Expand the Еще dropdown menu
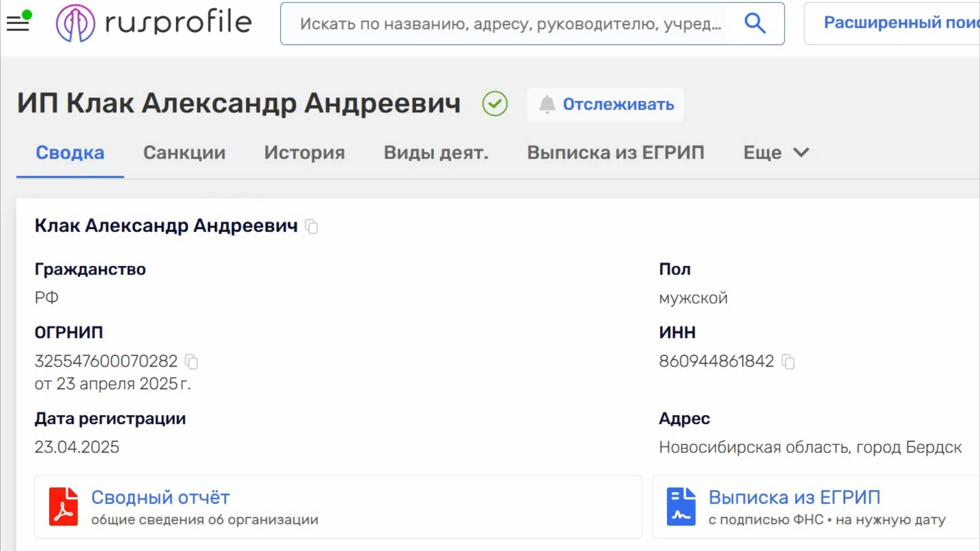Image resolution: width=980 pixels, height=551 pixels. pyautogui.click(x=776, y=153)
